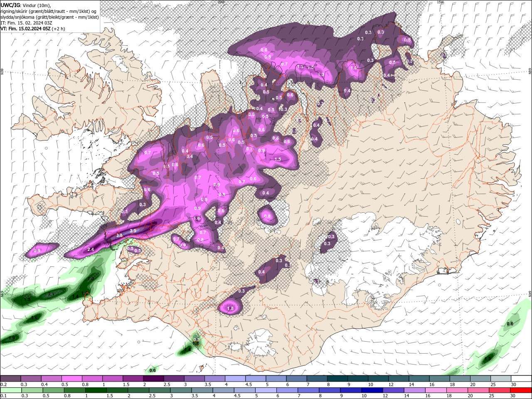Select the bright pink 0.5–0.8 snow legend swatch
Image resolution: width=532 pixels, height=399 pixels.
pos(71,379)
